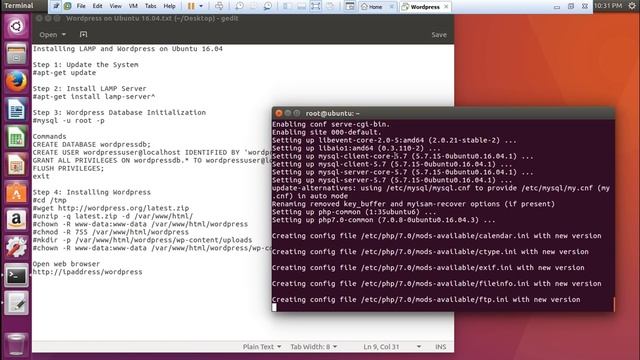Open Ubuntu Software from the launcher

tap(16, 193)
